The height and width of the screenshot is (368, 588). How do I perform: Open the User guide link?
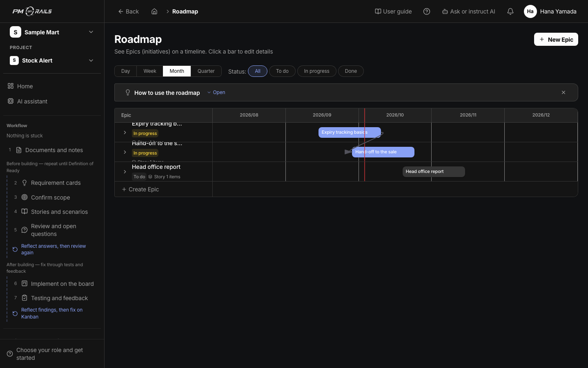click(393, 11)
